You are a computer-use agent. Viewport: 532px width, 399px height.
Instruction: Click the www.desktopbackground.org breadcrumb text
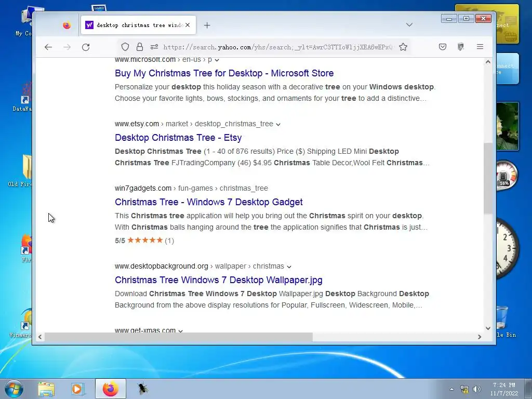tap(162, 267)
